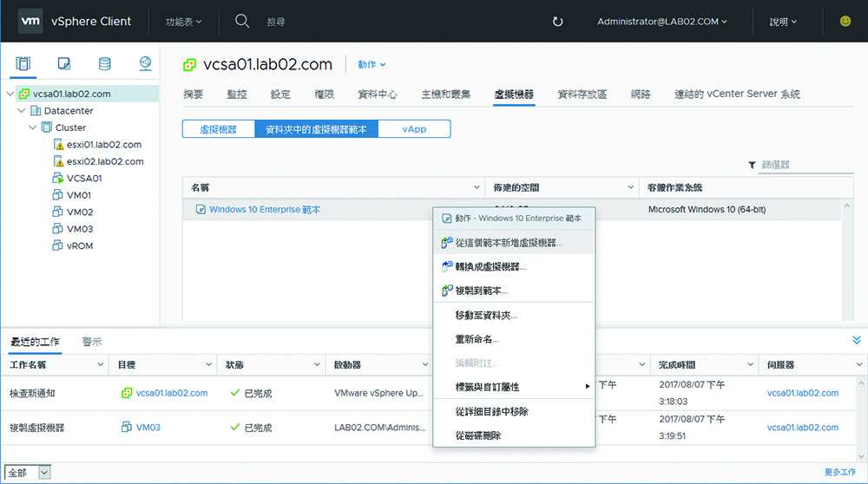Viewport: 868px width, 484px height.
Task: Switch to the 監控 tab
Action: click(x=237, y=94)
